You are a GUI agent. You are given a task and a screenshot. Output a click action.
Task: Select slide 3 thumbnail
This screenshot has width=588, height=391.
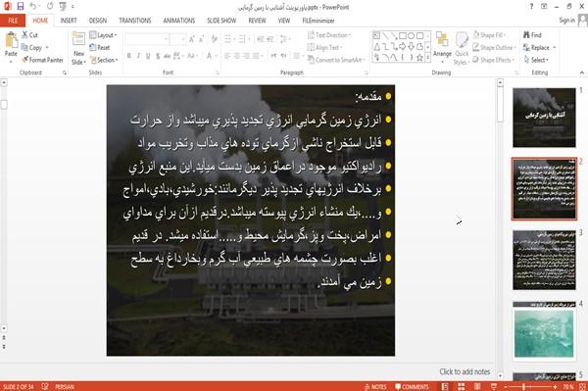[544, 260]
